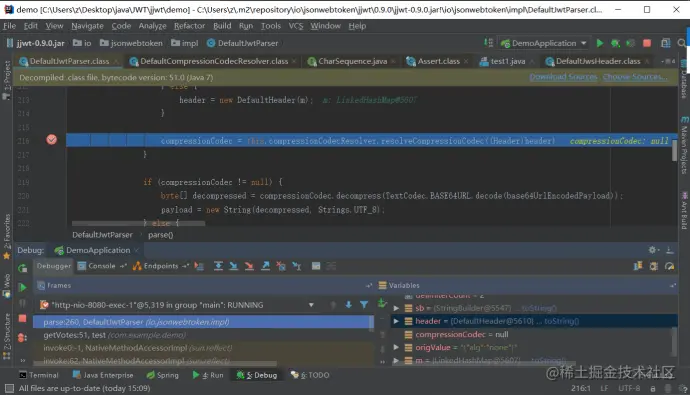
Task: Start debugging with the bug icon in top toolbar
Action: pos(615,43)
